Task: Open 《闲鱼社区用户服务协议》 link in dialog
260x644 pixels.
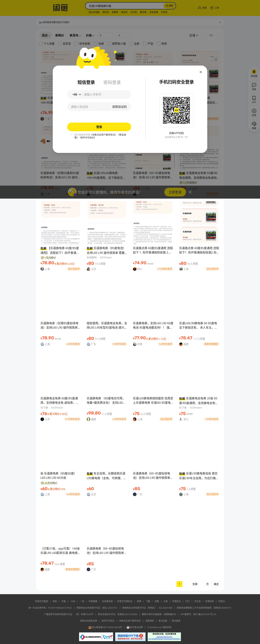Action: click(103, 135)
